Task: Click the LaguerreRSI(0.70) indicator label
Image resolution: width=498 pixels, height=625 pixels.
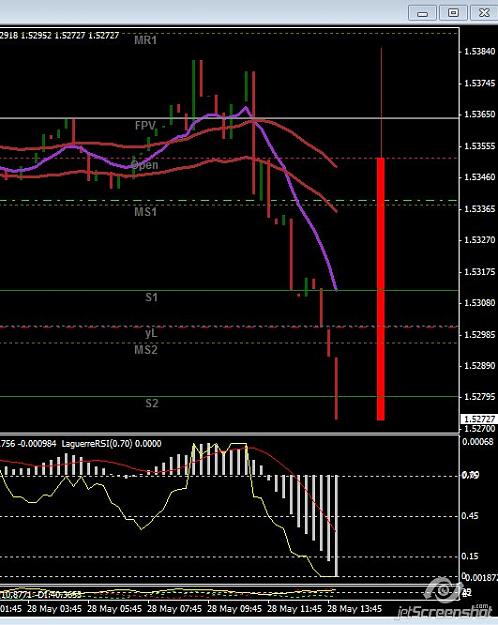Action: [97, 444]
